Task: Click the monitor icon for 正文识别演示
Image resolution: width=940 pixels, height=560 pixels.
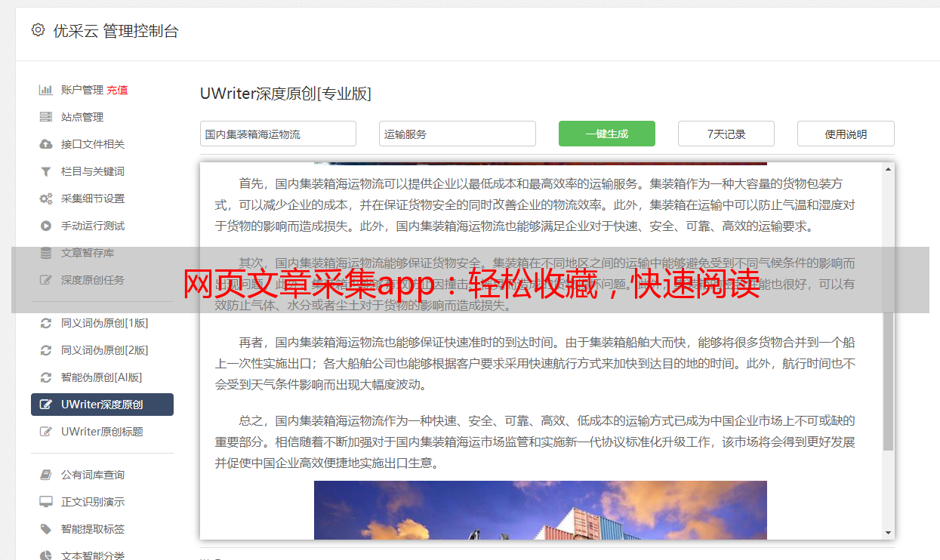Action: [x=45, y=502]
